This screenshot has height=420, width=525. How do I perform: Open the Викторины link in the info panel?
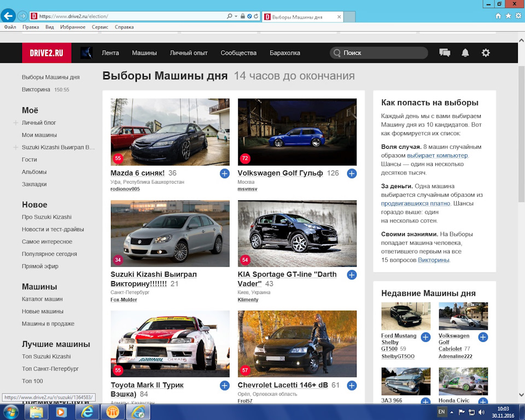pyautogui.click(x=434, y=260)
